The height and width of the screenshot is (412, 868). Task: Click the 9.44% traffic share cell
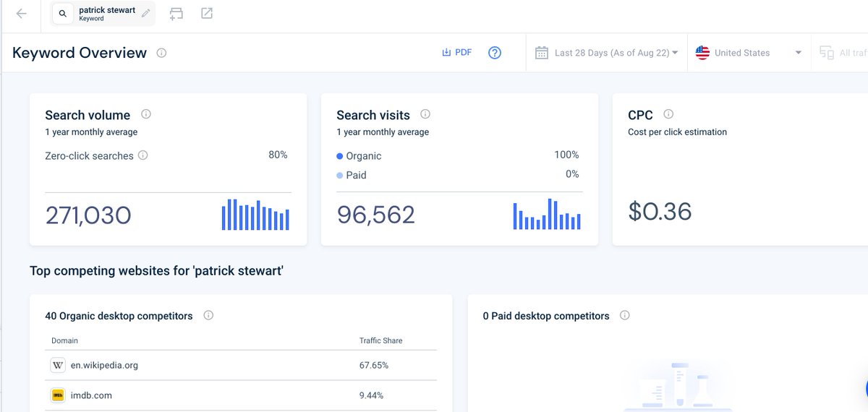[372, 395]
